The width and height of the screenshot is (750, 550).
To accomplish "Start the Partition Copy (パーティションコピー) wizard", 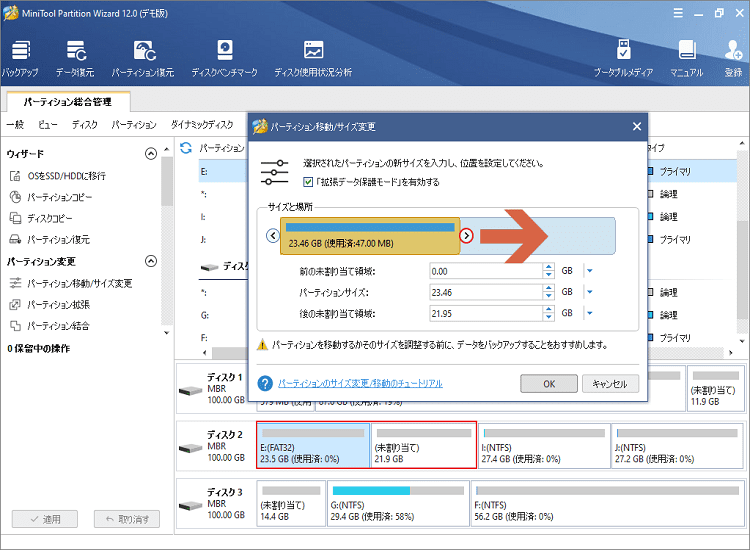I will click(x=51, y=197).
